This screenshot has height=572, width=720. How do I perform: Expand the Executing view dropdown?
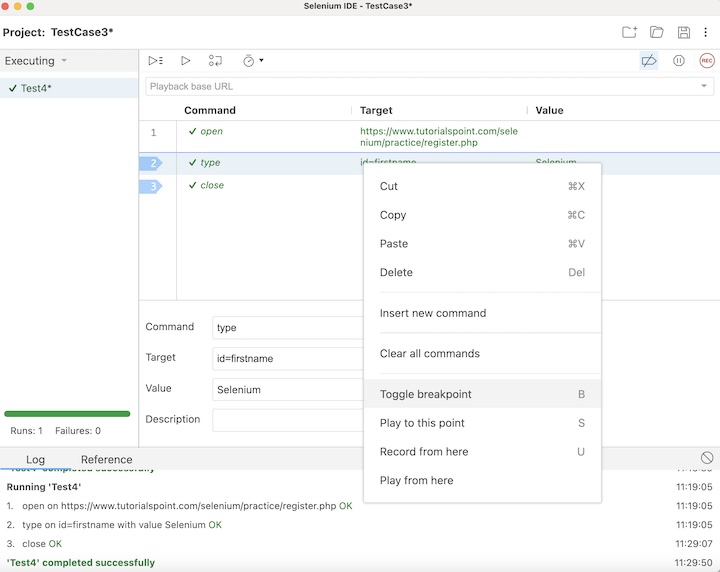(64, 61)
